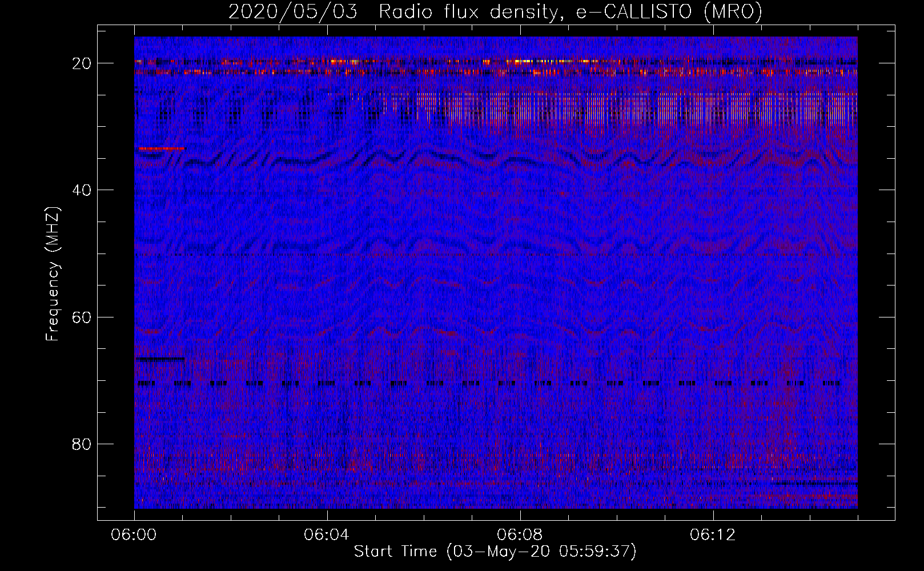Click the "06:04" time tick label

327,535
